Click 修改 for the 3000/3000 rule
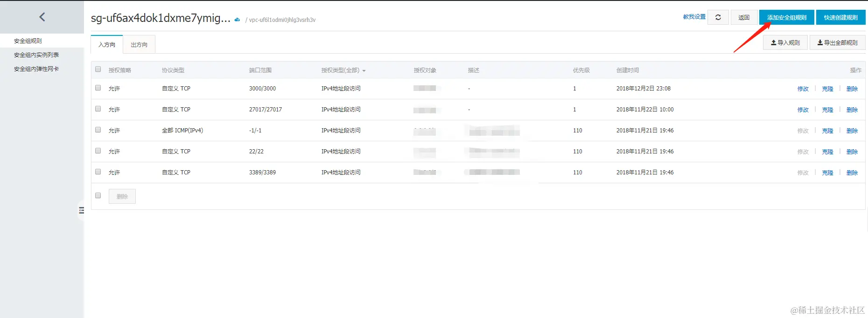The width and height of the screenshot is (868, 318). pos(803,89)
